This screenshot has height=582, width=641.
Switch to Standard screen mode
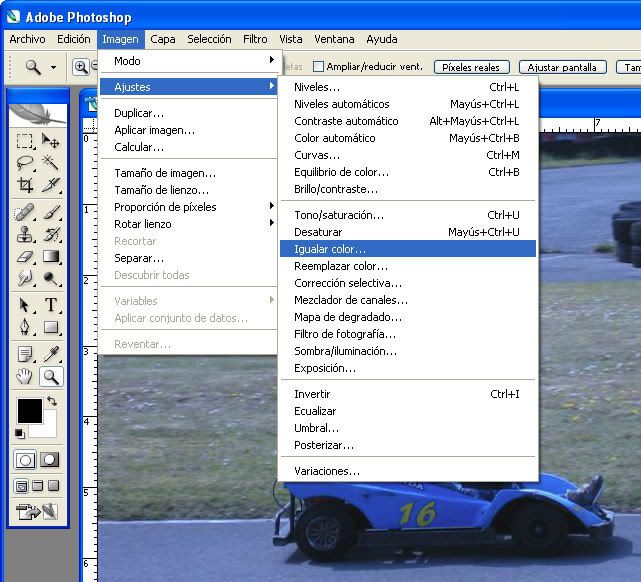click(x=21, y=486)
